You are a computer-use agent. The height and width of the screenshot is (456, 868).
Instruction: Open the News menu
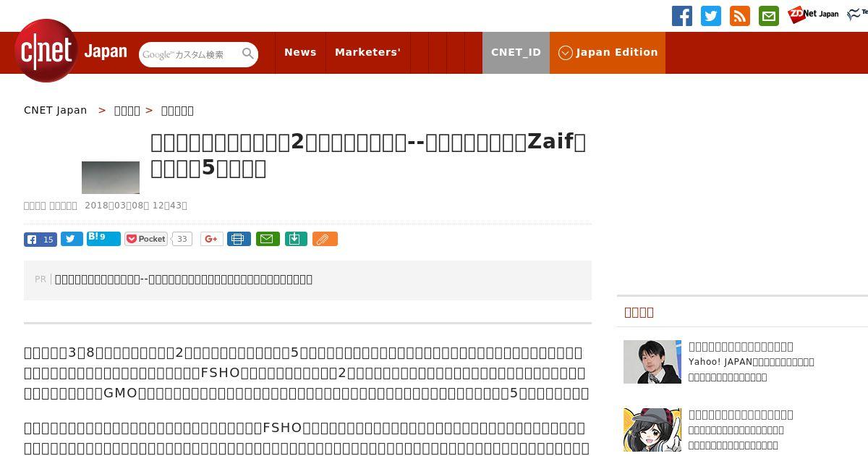[x=300, y=52]
